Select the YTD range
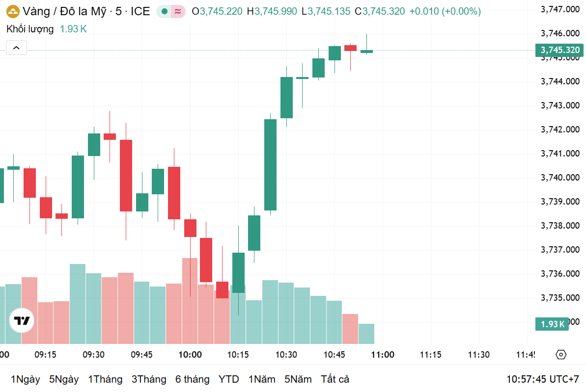586x392 pixels. 229,379
